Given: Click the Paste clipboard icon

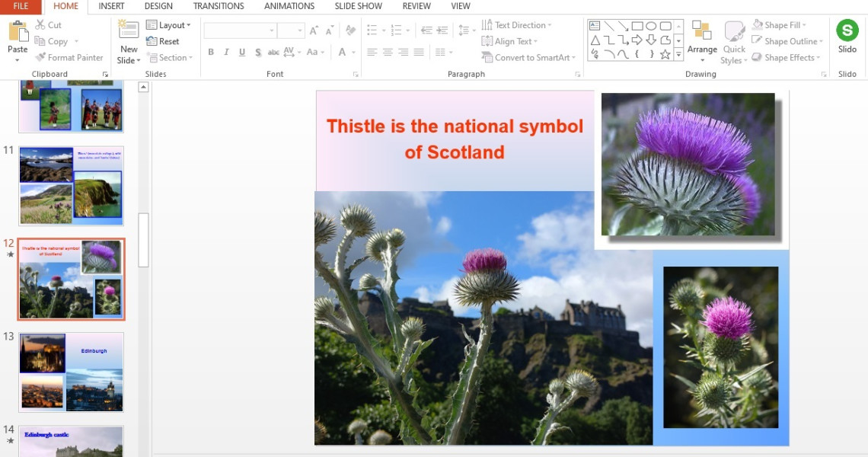Looking at the screenshot, I should [18, 31].
